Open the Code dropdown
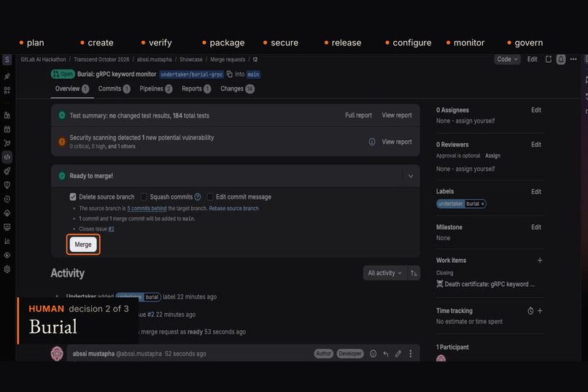The height and width of the screenshot is (392, 588). coord(507,59)
